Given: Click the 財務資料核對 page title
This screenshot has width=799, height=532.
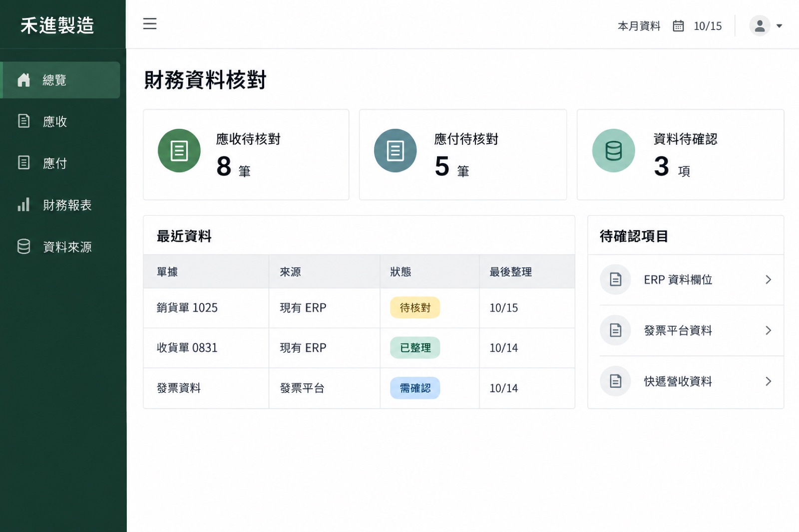Looking at the screenshot, I should (x=205, y=80).
